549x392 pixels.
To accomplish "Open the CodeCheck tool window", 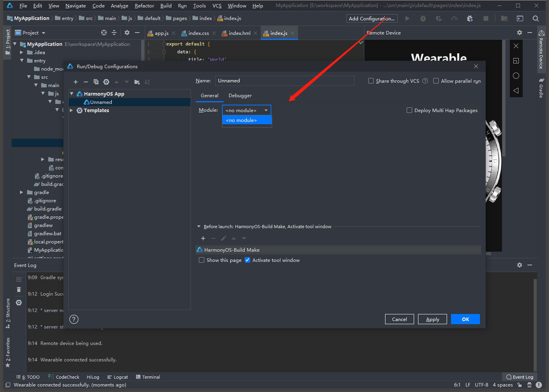I will coord(64,377).
